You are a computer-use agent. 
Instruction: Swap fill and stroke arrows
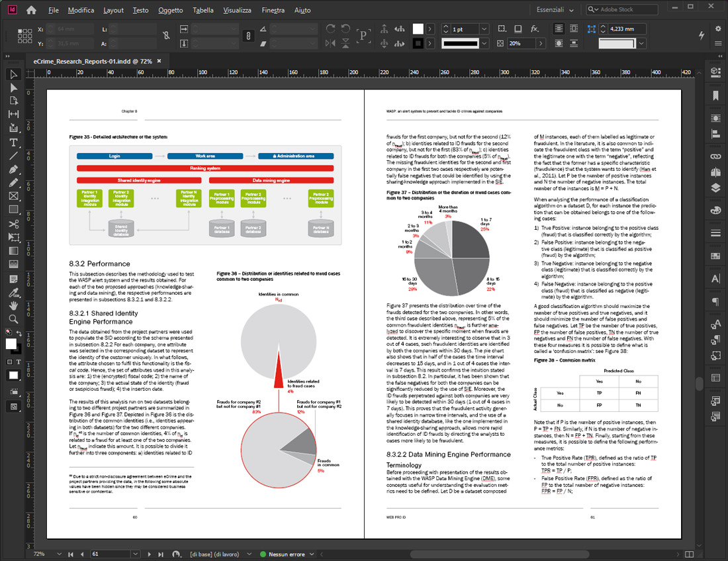tap(20, 334)
